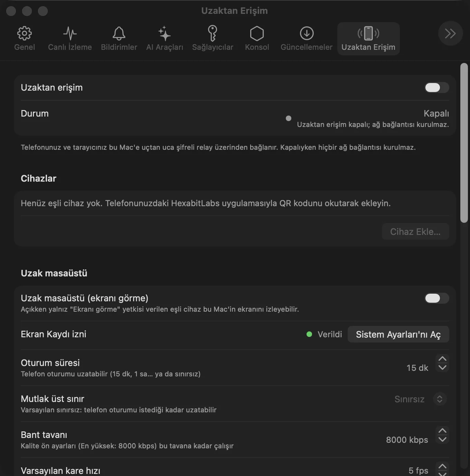The width and height of the screenshot is (470, 476).
Task: Click Sistem Ayarları'nı Aç button
Action: pyautogui.click(x=398, y=334)
